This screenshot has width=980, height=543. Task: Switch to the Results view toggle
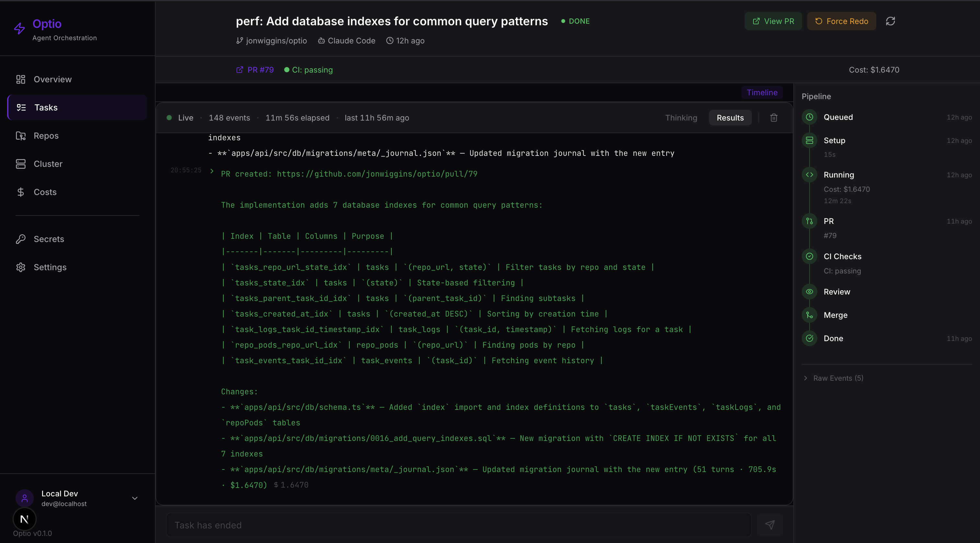click(x=730, y=118)
